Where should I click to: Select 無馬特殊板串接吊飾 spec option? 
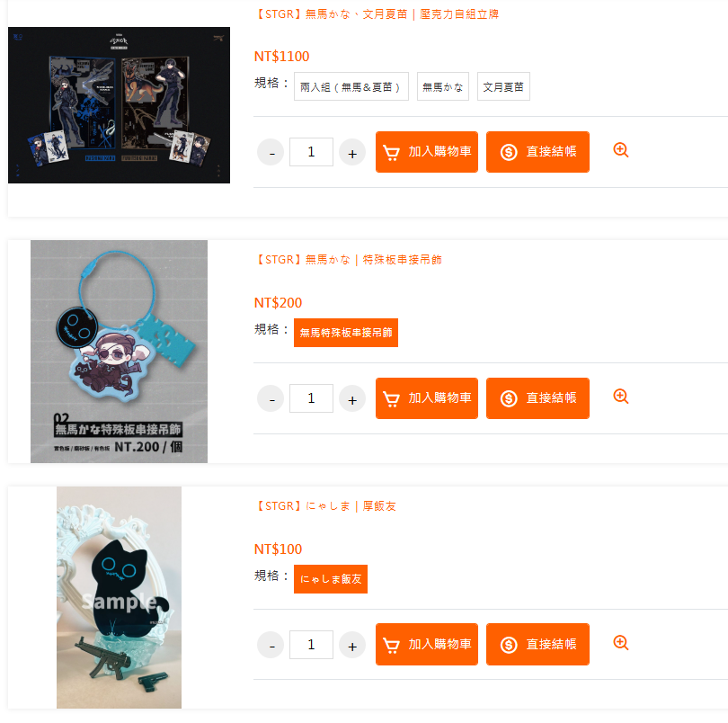346,333
